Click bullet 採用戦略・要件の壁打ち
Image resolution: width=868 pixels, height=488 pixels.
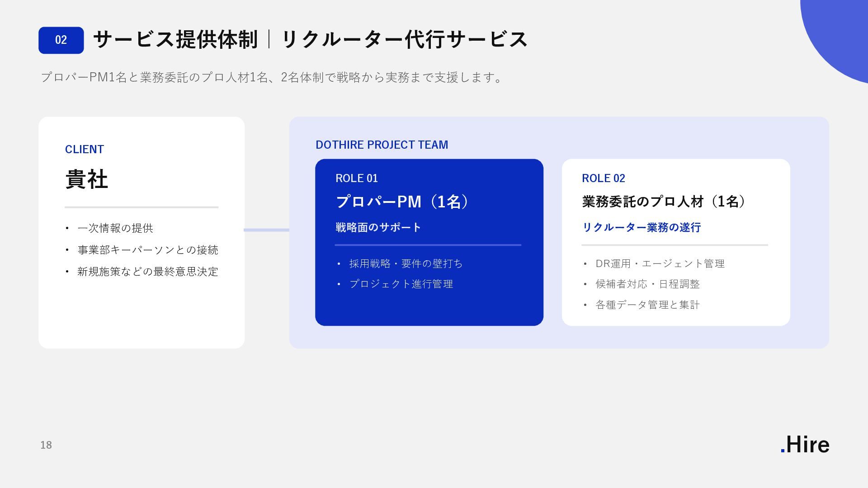[x=406, y=263]
